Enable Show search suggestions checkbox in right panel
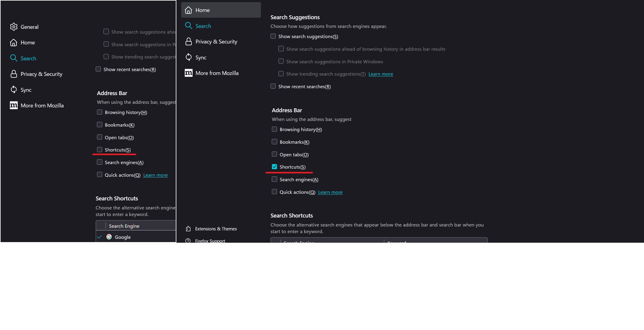Image resolution: width=644 pixels, height=330 pixels. 273,36
